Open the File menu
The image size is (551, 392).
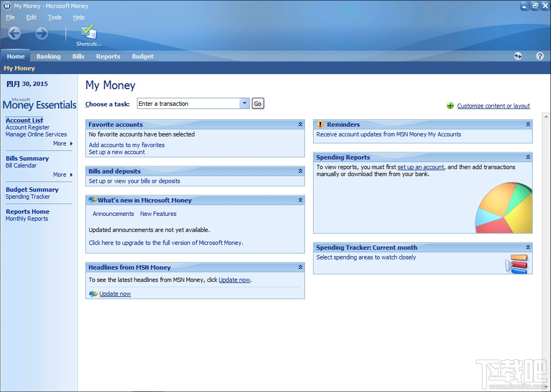pos(11,17)
